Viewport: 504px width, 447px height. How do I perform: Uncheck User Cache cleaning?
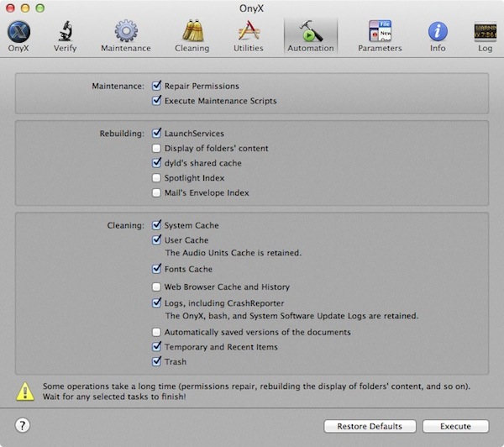tap(156, 240)
